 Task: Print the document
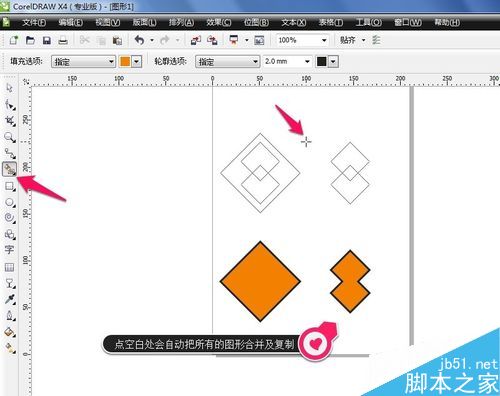pyautogui.click(x=63, y=40)
